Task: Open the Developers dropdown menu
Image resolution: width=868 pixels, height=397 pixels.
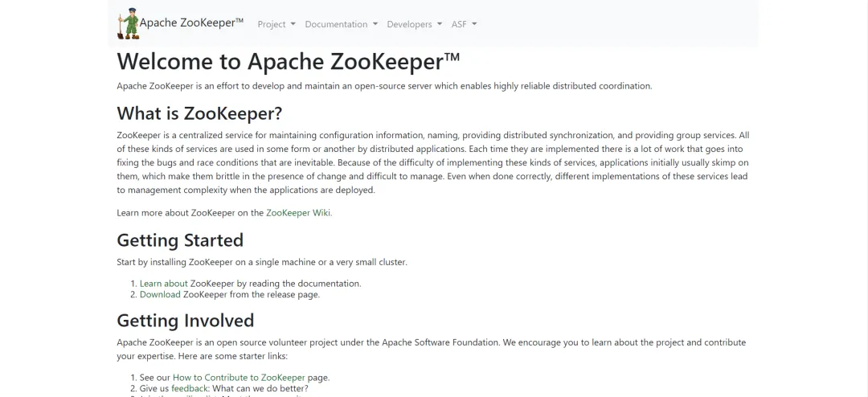Action: pos(414,24)
